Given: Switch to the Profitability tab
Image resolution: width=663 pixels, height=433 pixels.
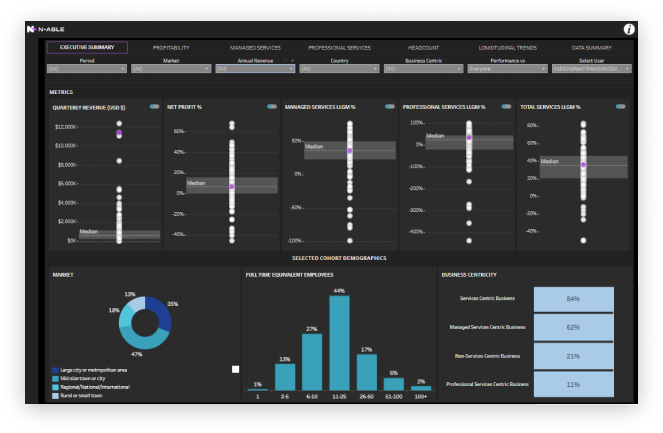Looking at the screenshot, I should tap(171, 48).
